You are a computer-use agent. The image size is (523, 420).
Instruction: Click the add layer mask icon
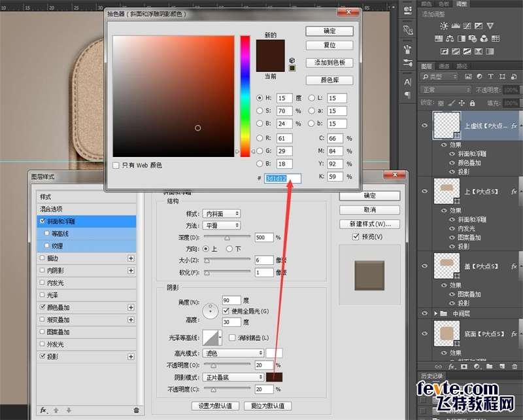[464, 366]
